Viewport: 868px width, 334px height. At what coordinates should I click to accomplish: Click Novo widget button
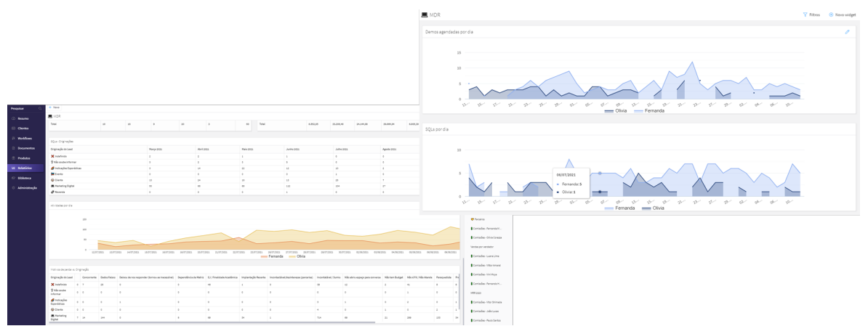tap(843, 15)
